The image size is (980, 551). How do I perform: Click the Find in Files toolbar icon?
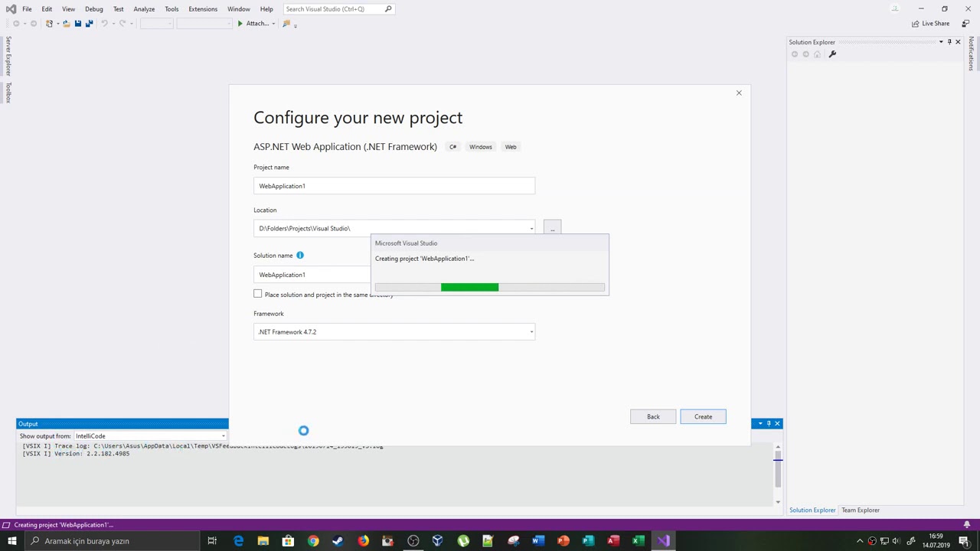[x=286, y=24]
